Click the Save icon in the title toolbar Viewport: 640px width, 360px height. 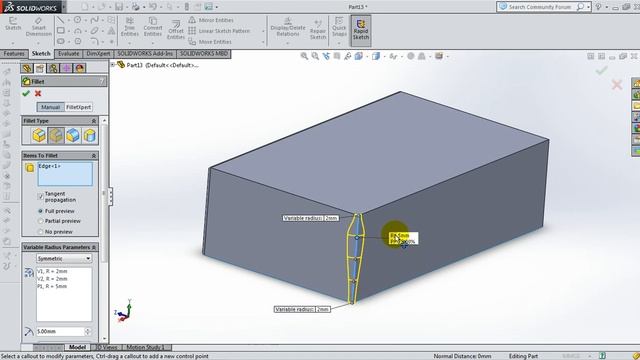119,7
